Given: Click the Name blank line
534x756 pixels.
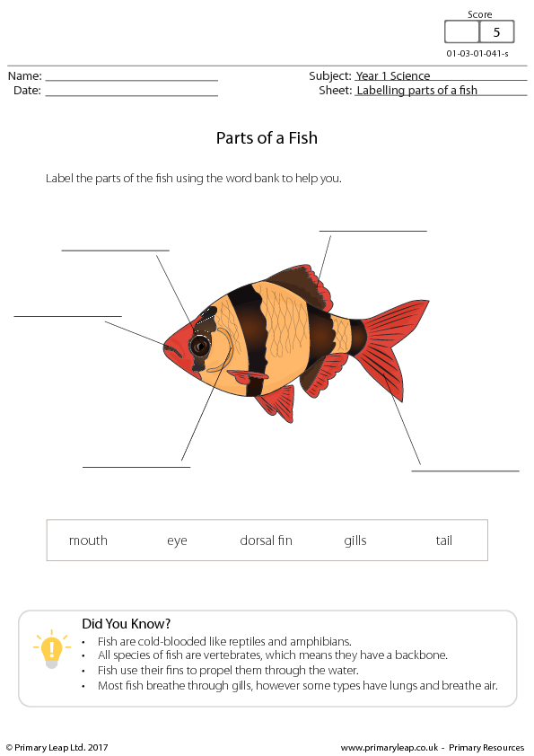Looking at the screenshot, I should (x=132, y=77).
